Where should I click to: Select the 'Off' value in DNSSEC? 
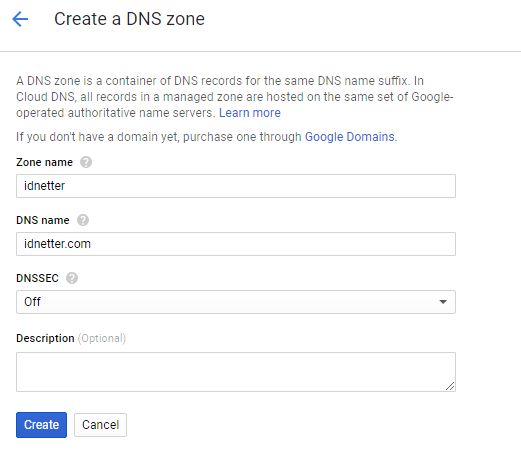tap(32, 302)
